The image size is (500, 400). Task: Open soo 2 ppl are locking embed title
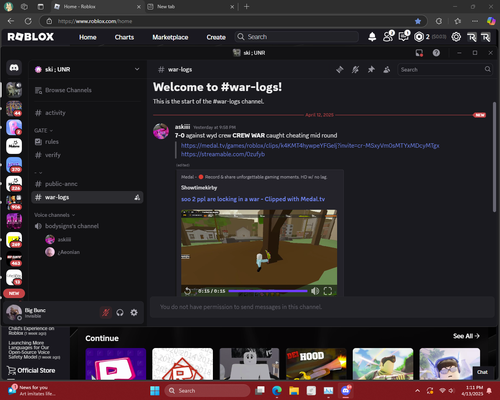tap(253, 199)
